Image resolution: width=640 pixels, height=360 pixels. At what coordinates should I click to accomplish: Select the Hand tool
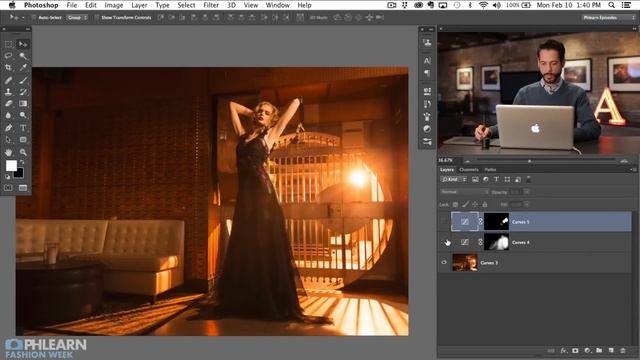point(9,152)
